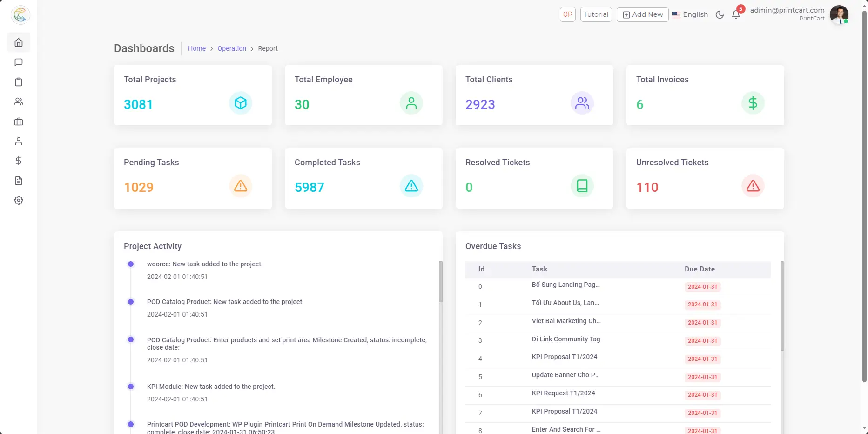Open the Team members icon in sidebar
The image size is (868, 434).
tap(19, 102)
